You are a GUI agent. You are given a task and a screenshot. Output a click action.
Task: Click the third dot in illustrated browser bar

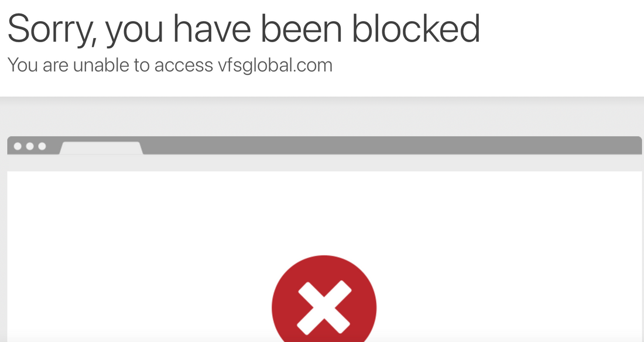pyautogui.click(x=42, y=146)
